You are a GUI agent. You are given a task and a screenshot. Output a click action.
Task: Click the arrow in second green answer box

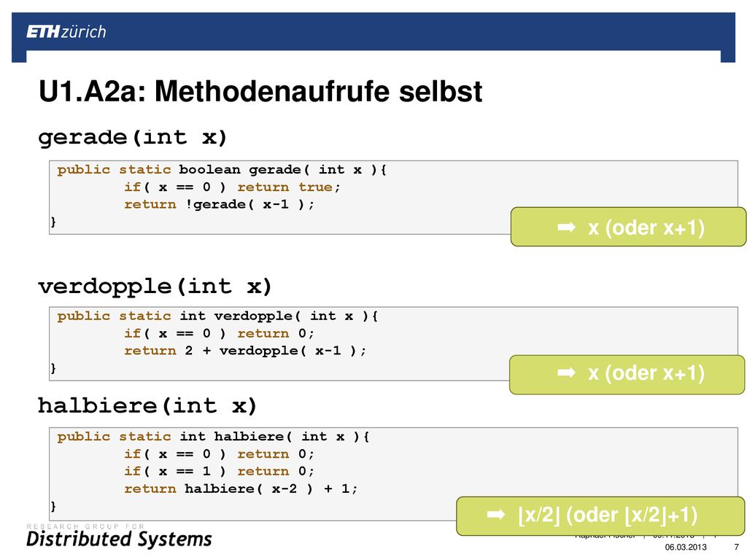pyautogui.click(x=566, y=373)
